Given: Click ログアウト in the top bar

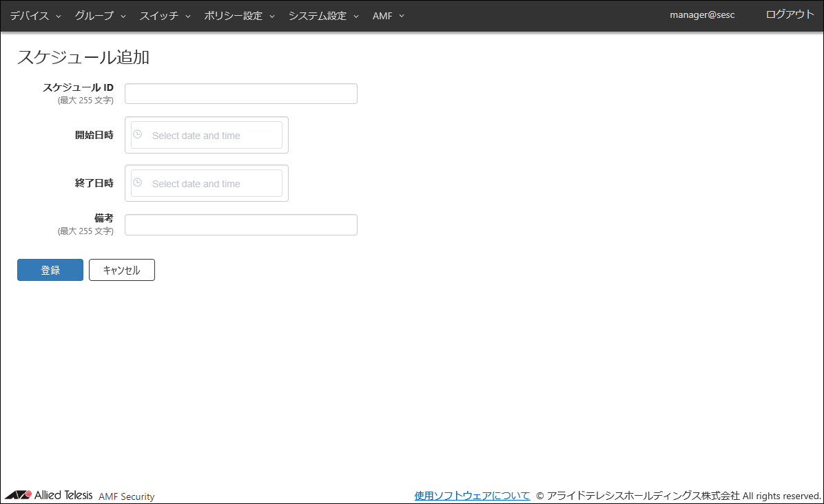Looking at the screenshot, I should tap(790, 14).
